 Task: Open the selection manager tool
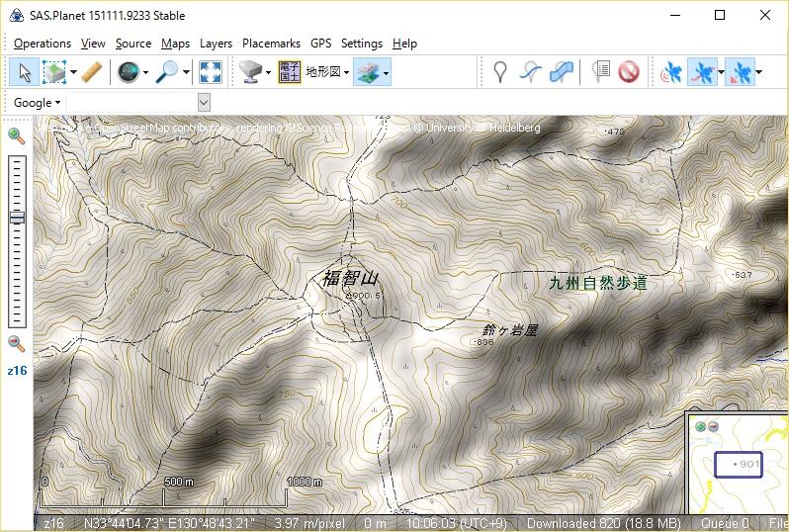[x=54, y=72]
